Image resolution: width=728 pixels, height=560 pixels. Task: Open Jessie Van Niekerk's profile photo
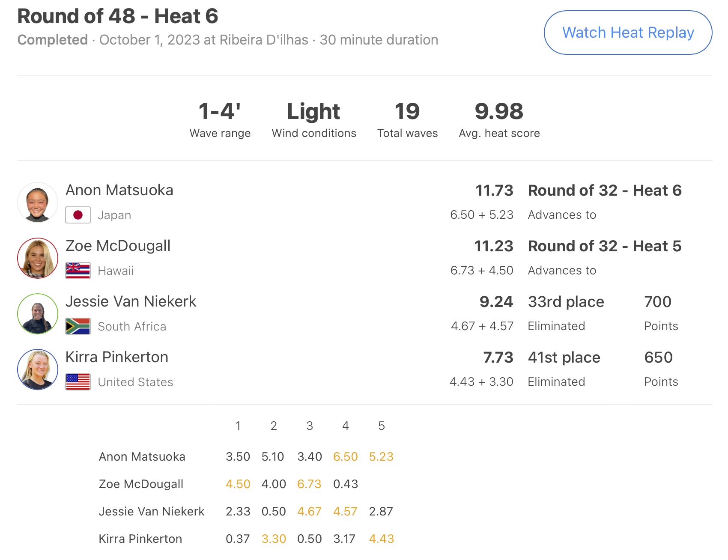(x=38, y=314)
